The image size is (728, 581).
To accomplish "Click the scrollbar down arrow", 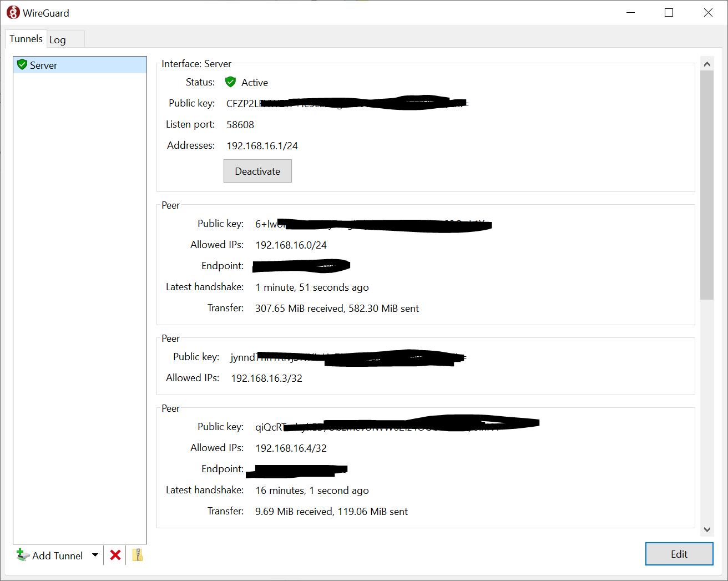I will 707,529.
